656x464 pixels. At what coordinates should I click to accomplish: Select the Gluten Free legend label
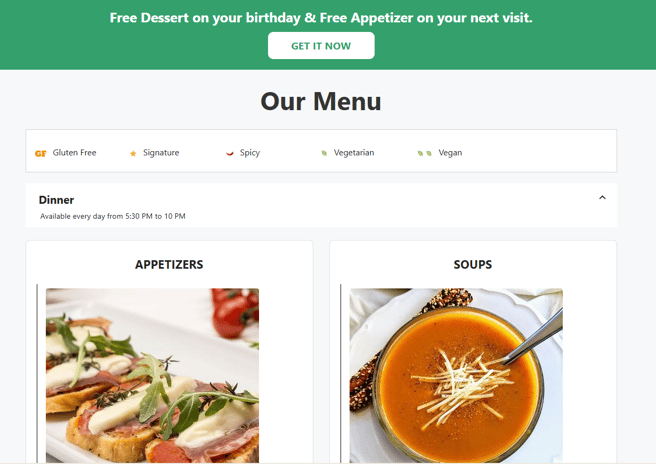(74, 153)
